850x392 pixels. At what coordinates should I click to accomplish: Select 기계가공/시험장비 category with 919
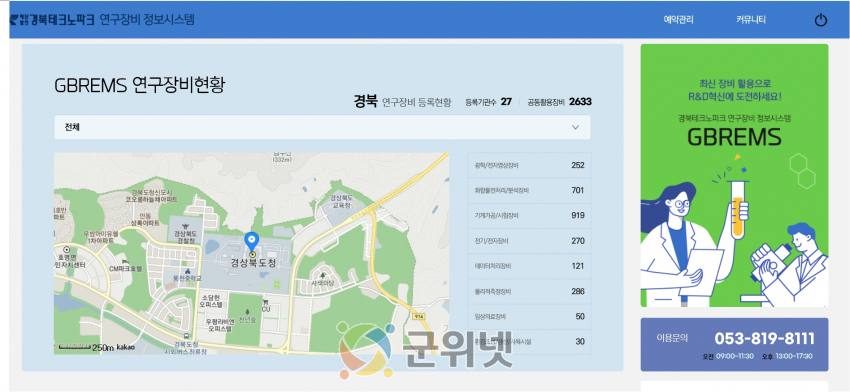529,215
